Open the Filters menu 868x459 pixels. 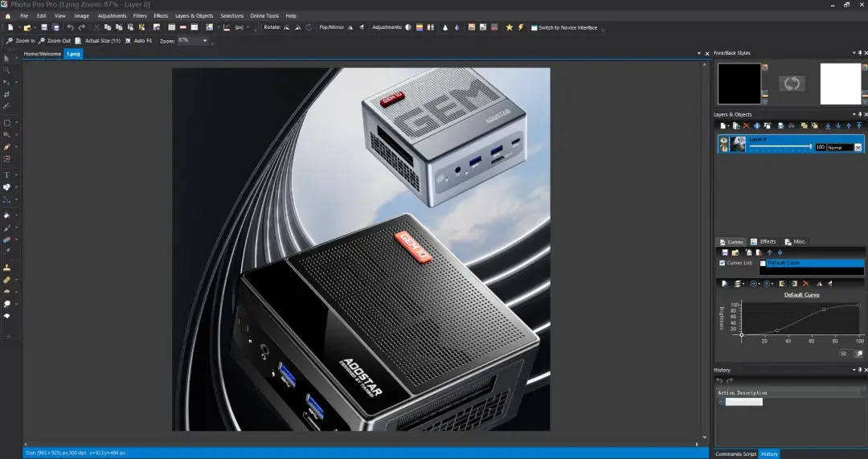tap(140, 15)
